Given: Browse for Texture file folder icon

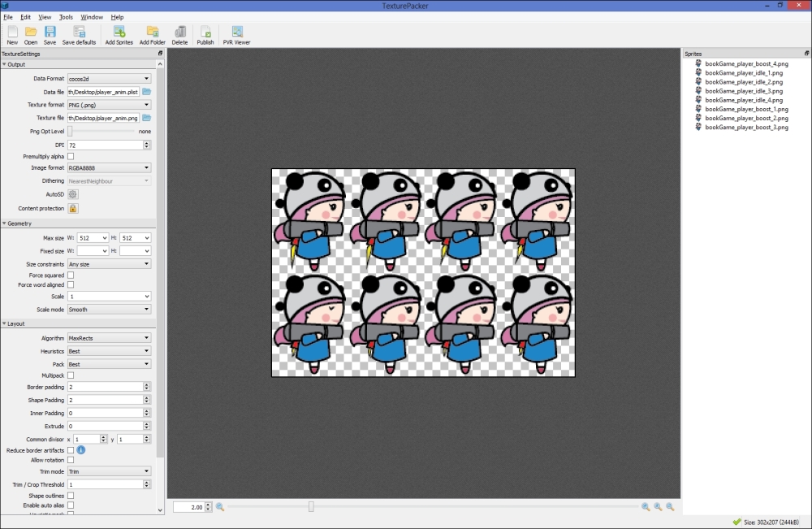Looking at the screenshot, I should [146, 118].
